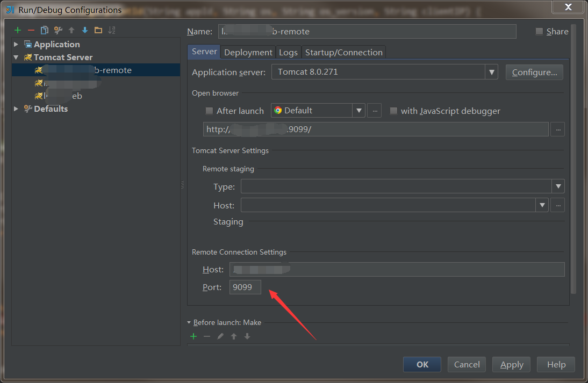Select the Application tree item

[57, 44]
